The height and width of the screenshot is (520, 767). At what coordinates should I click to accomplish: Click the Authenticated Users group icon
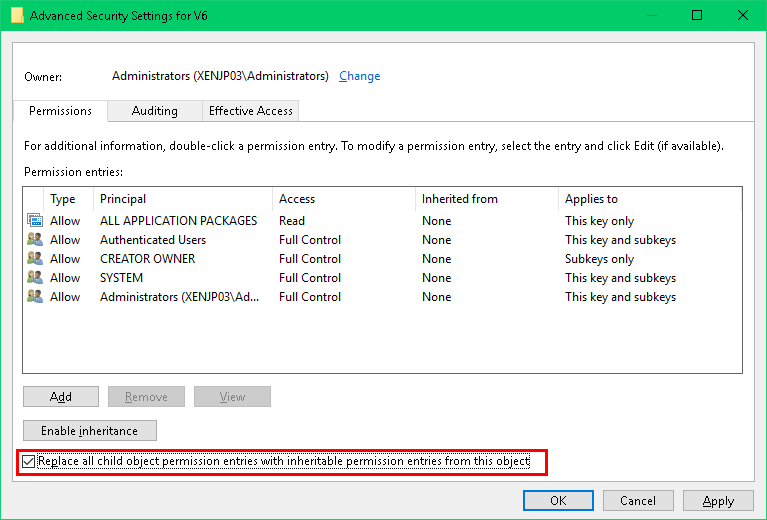coord(35,240)
